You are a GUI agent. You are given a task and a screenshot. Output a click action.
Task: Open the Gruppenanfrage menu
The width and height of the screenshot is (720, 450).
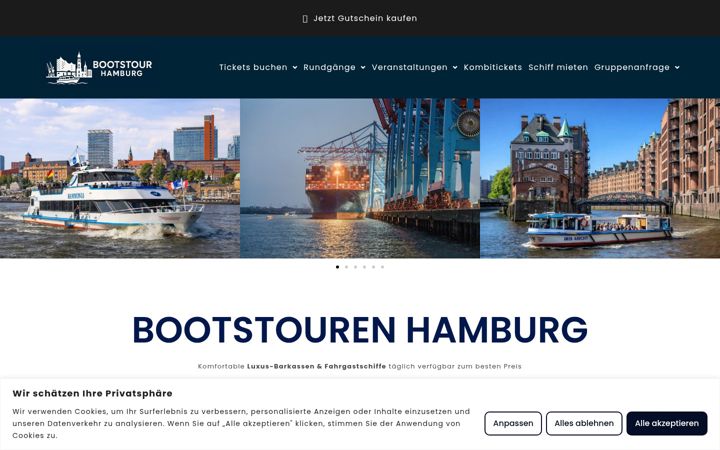(631, 67)
